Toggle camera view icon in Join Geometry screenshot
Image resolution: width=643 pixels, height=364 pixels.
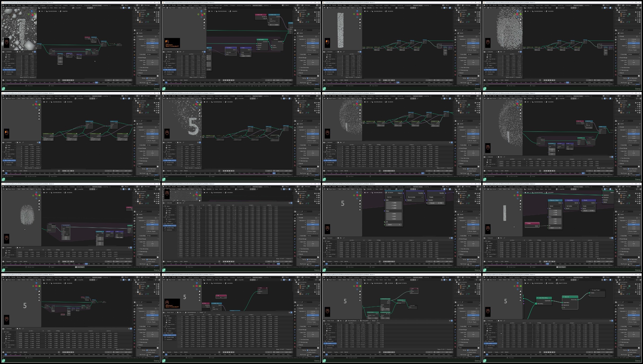(520, 297)
